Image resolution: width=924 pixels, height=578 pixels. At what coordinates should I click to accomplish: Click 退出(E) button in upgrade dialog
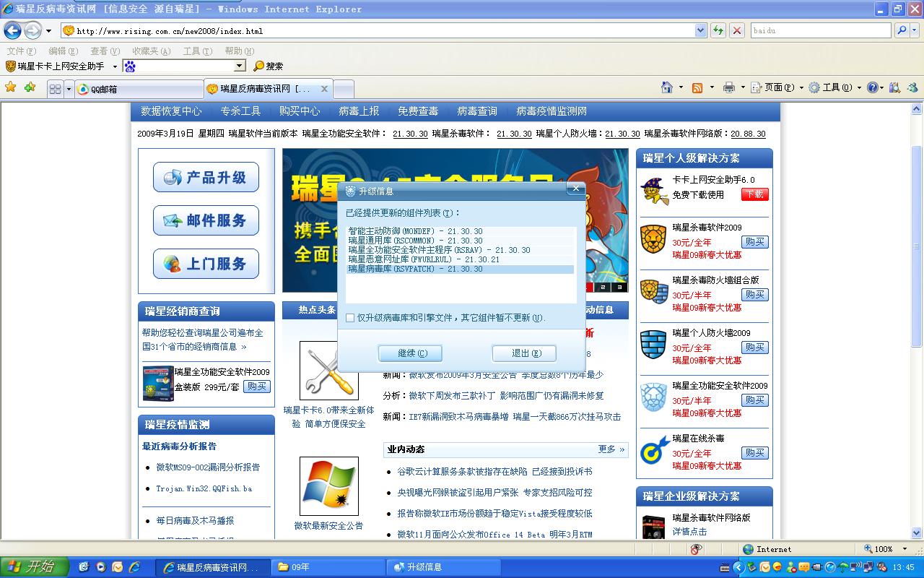(524, 353)
